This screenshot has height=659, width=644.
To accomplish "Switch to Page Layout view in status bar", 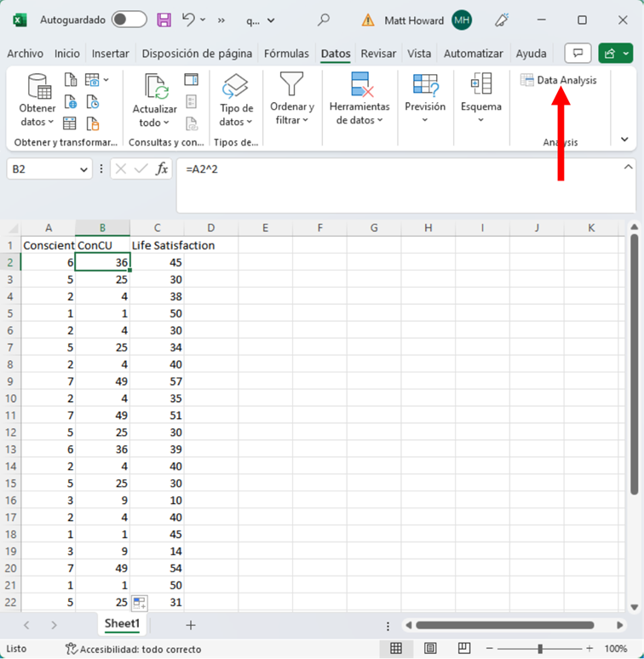I will click(x=423, y=649).
